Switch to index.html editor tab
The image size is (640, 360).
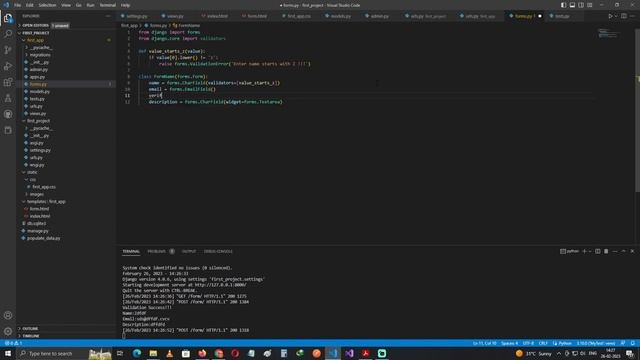tap(217, 16)
